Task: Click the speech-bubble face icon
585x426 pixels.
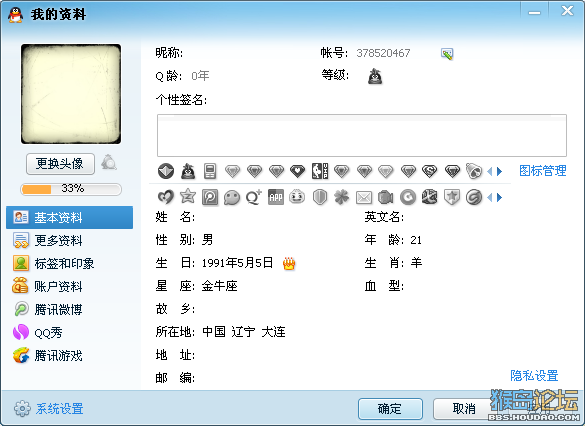Action: [x=232, y=197]
